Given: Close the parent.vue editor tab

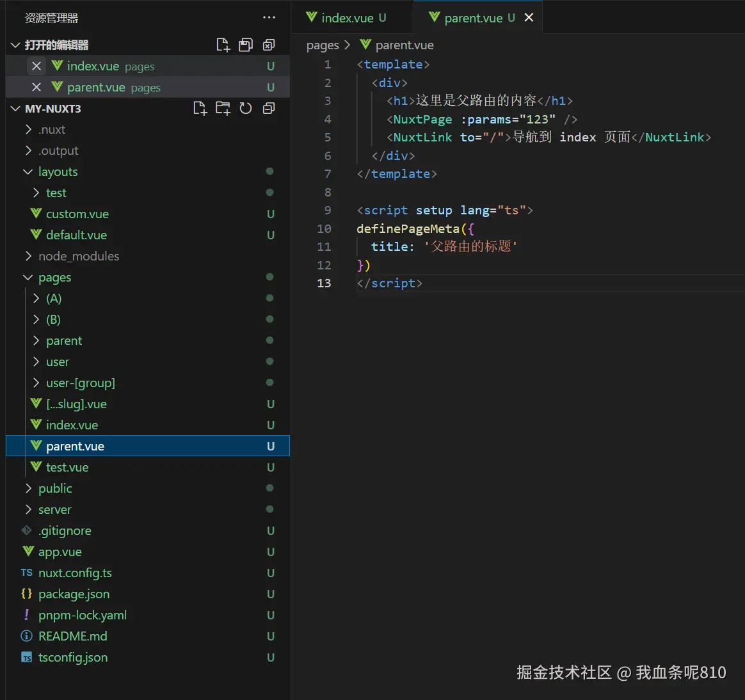Looking at the screenshot, I should (529, 17).
